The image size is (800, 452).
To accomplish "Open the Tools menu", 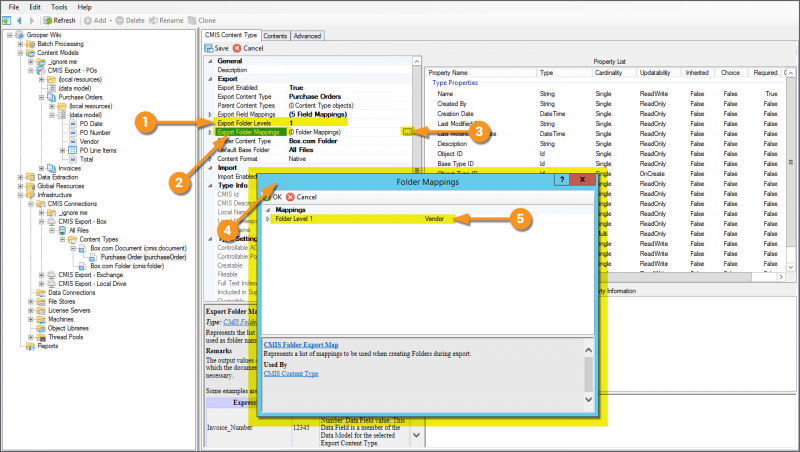I will pos(59,7).
